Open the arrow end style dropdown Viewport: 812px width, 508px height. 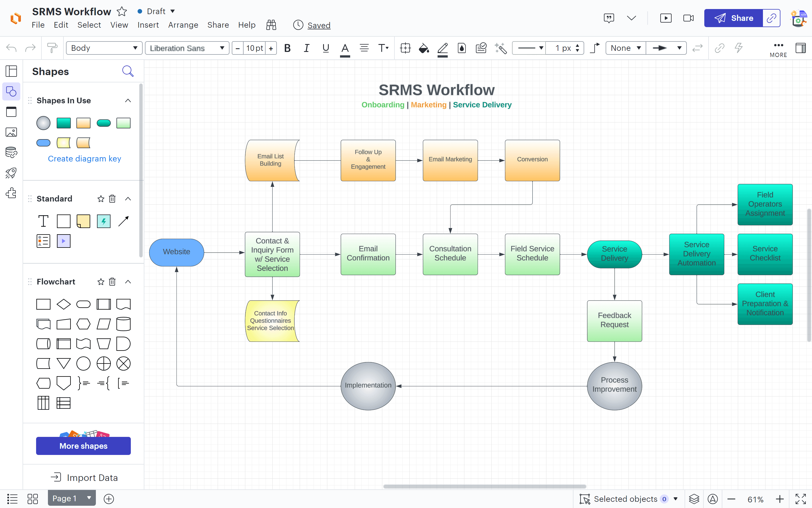pos(667,48)
